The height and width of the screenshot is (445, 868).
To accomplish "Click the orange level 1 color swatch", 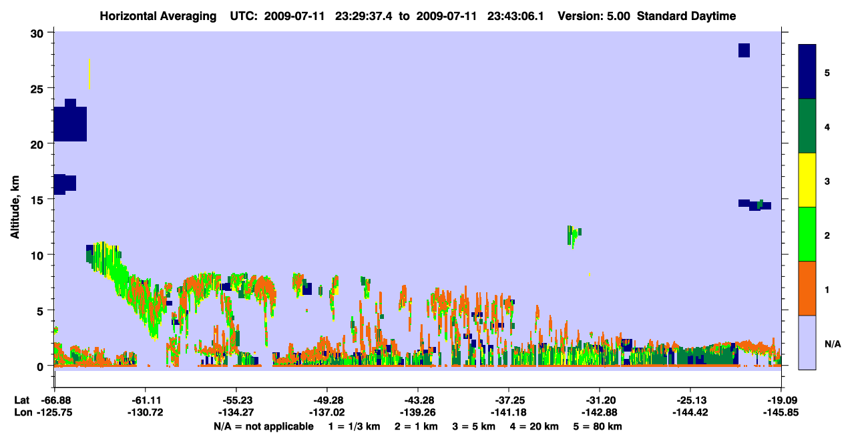I will coord(807,288).
